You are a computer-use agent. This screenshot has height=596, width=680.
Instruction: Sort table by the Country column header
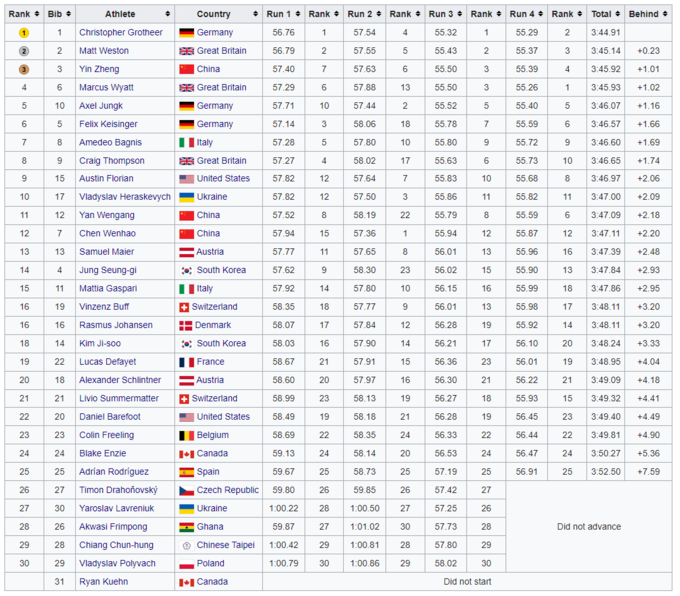(x=218, y=14)
